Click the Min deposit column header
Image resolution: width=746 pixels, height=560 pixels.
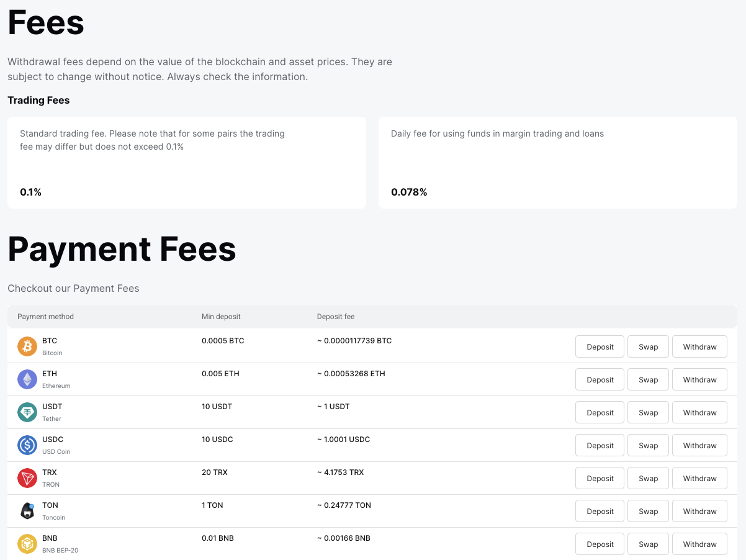[221, 317]
